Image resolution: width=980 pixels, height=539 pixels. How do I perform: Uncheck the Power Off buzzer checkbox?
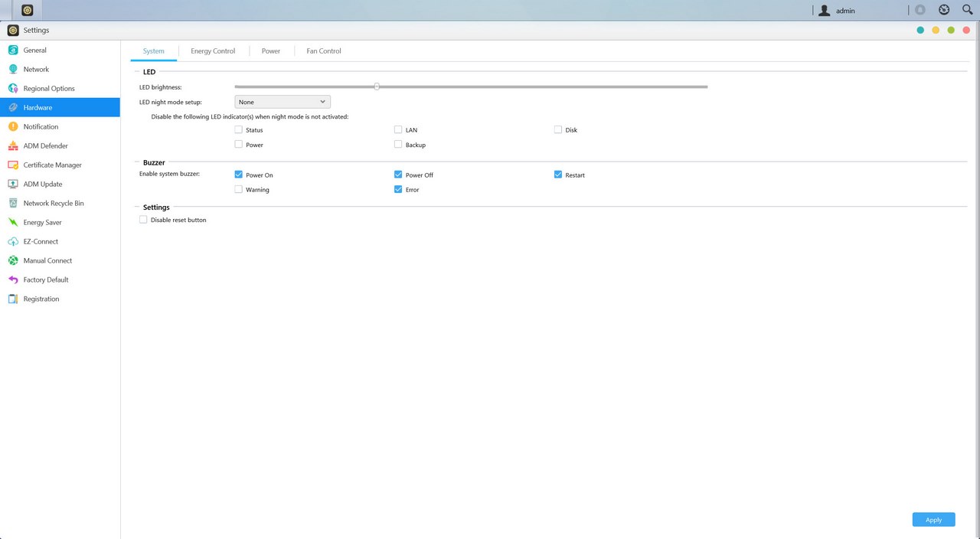pyautogui.click(x=398, y=175)
